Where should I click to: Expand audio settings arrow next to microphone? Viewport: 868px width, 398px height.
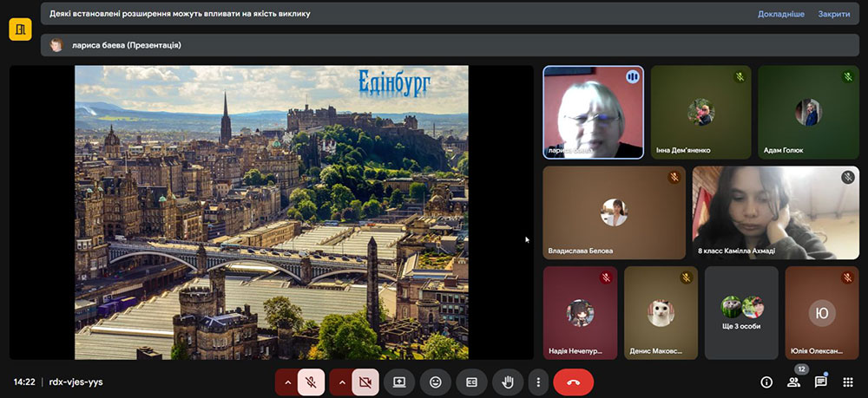[287, 382]
